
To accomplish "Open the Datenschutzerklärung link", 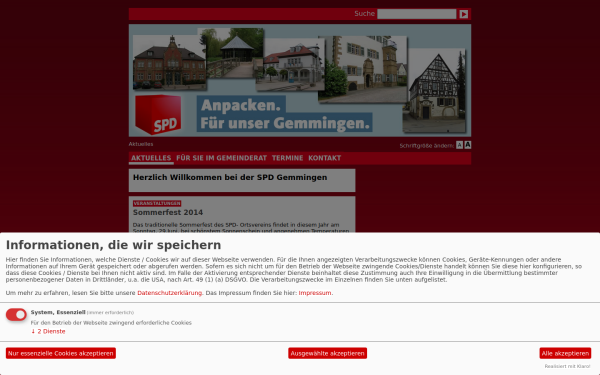I will (170, 293).
